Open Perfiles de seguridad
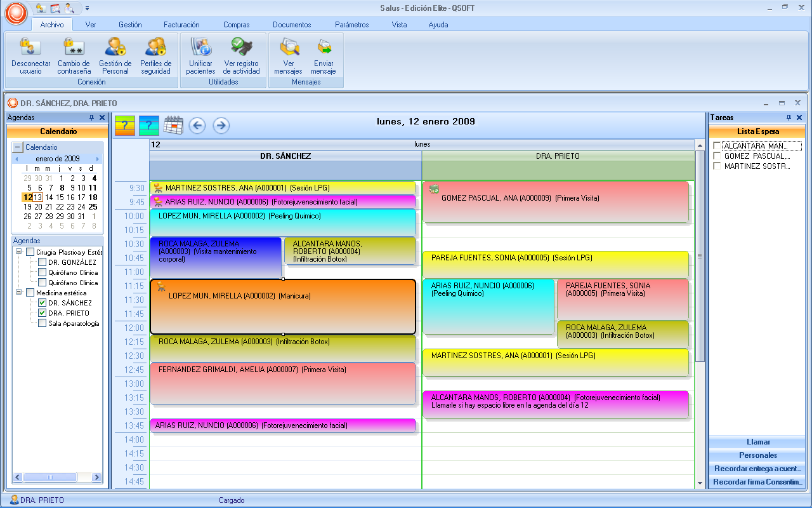 pos(155,48)
